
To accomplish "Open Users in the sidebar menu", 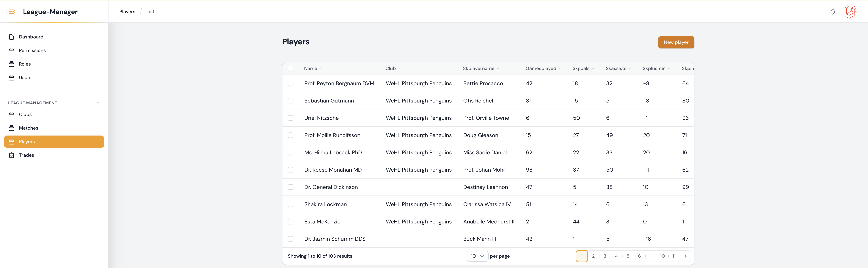I will (25, 77).
